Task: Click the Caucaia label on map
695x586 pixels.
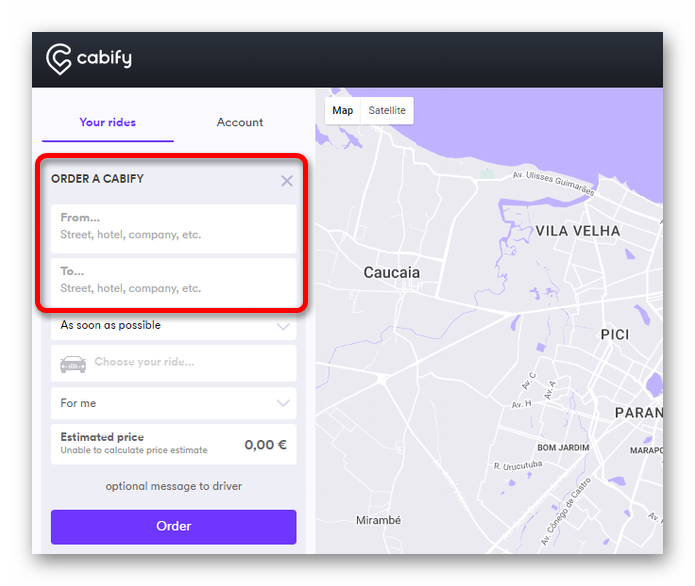Action: click(391, 272)
